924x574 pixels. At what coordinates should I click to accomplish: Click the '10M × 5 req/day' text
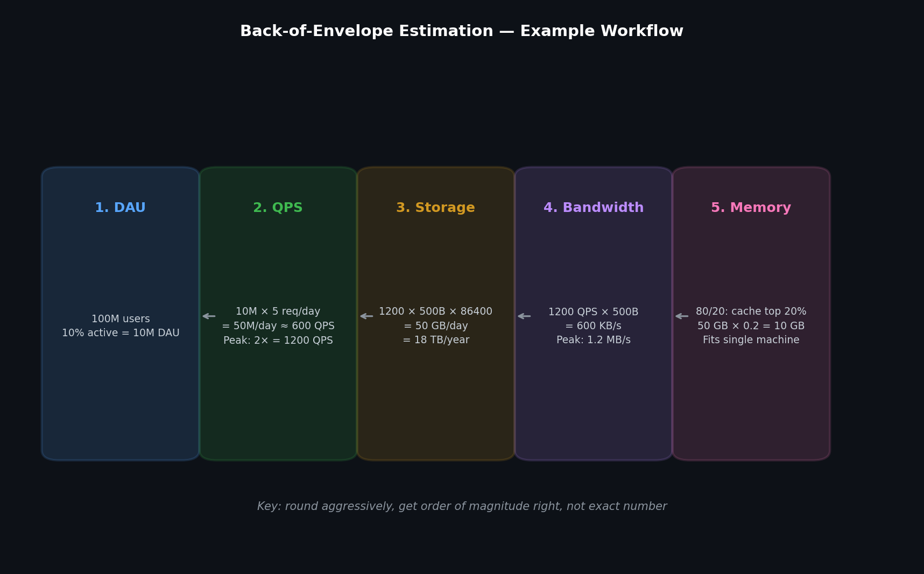pos(278,311)
